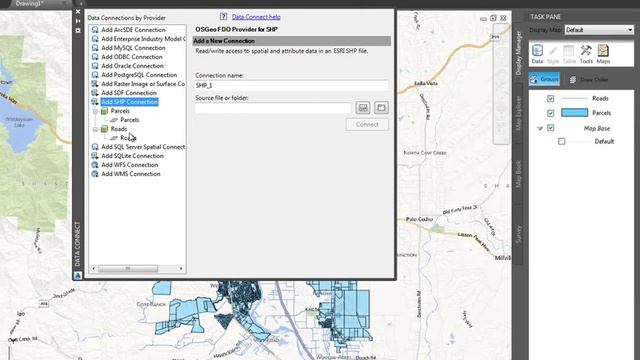The height and width of the screenshot is (360, 640).
Task: Select Add WMS Connection provider
Action: click(131, 173)
